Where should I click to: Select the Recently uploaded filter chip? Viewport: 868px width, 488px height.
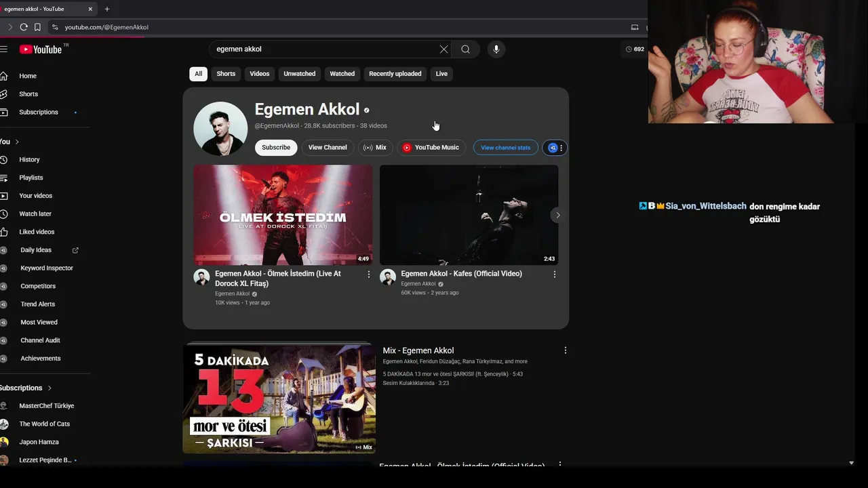[x=395, y=74]
